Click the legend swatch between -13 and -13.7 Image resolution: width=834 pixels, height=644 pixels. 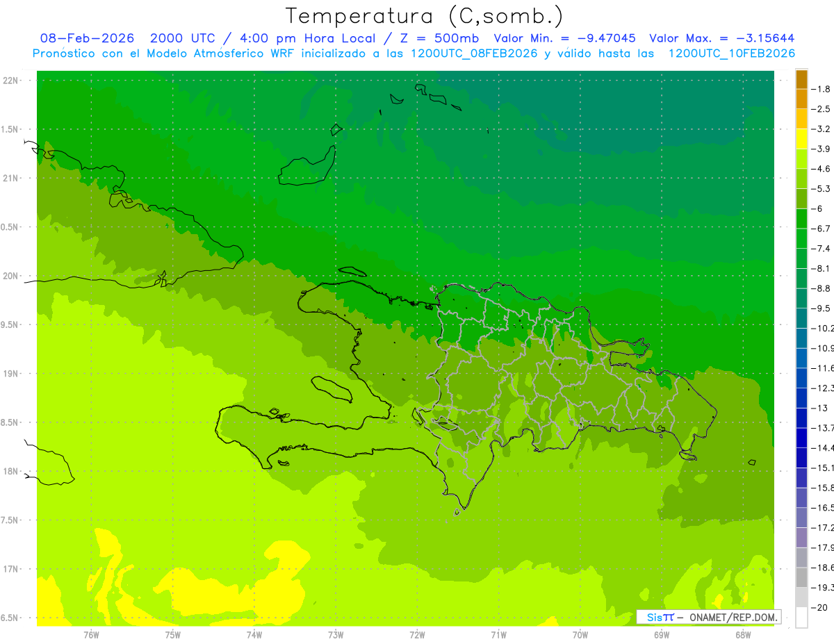click(x=801, y=418)
